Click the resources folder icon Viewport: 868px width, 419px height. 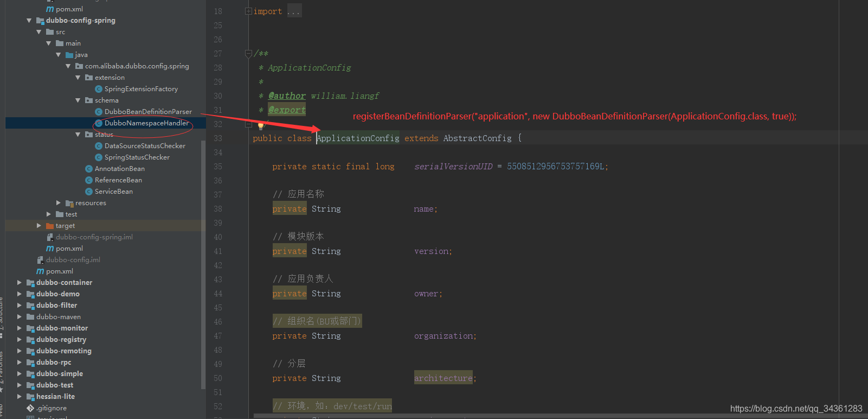[x=69, y=203]
